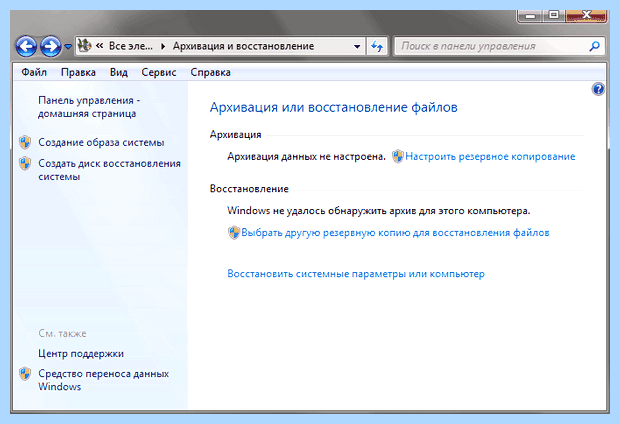620x424 pixels.
Task: Click shield icon beside 'Создание образа системы'
Action: point(25,142)
